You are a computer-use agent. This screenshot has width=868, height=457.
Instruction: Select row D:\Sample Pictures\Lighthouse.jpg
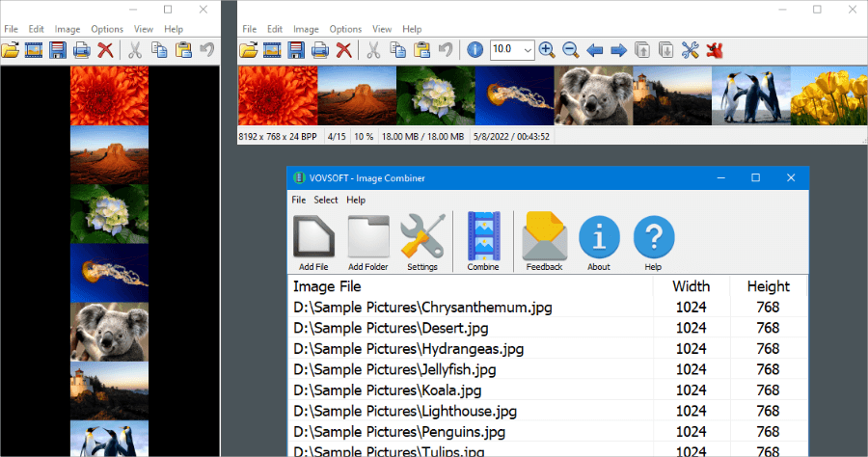[548, 411]
